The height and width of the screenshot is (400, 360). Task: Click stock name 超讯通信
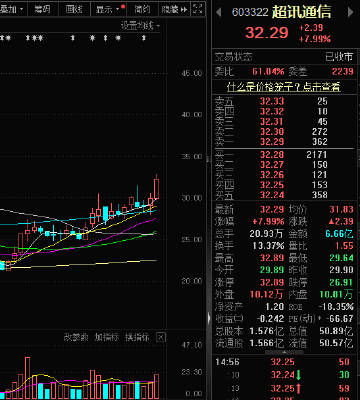click(x=301, y=12)
